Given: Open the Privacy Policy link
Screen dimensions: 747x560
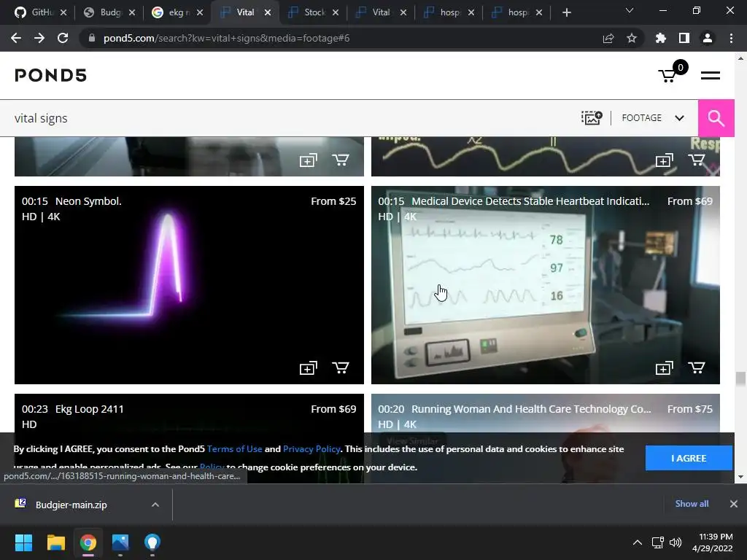Looking at the screenshot, I should click(x=311, y=449).
